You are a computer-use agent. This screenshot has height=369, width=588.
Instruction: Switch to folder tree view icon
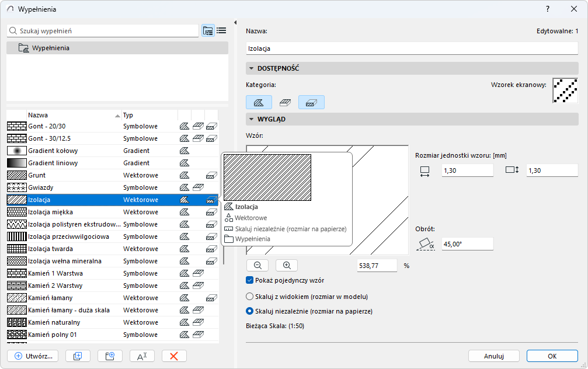coord(208,31)
